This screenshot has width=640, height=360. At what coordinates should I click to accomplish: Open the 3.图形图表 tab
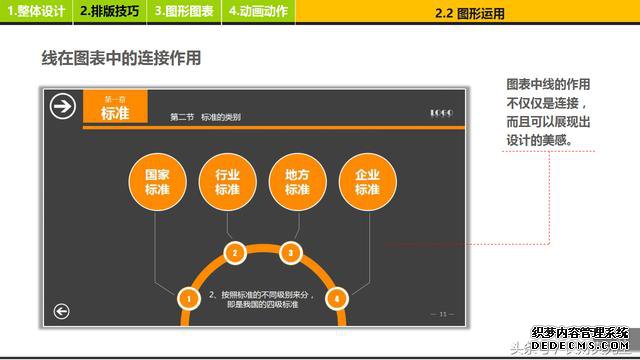184,11
